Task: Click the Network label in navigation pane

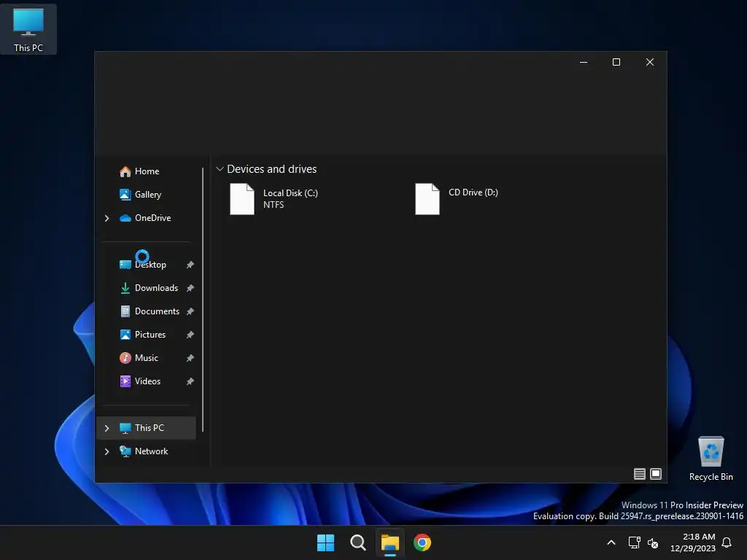Action: click(x=151, y=451)
